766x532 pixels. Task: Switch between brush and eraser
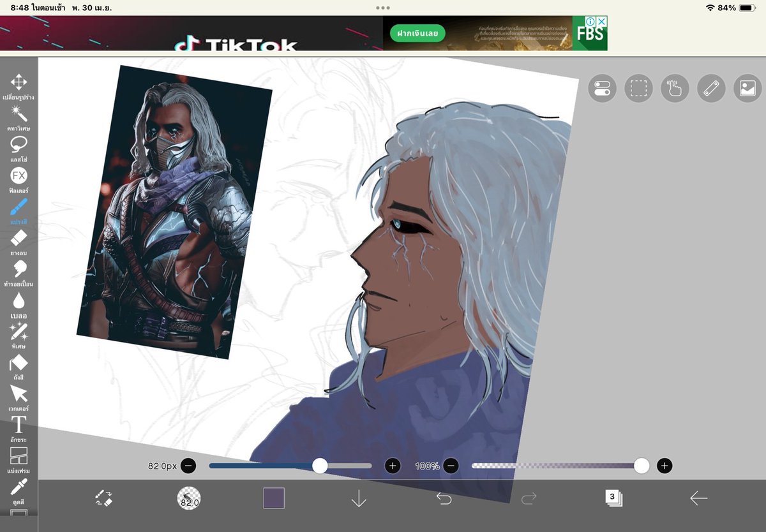pyautogui.click(x=104, y=498)
